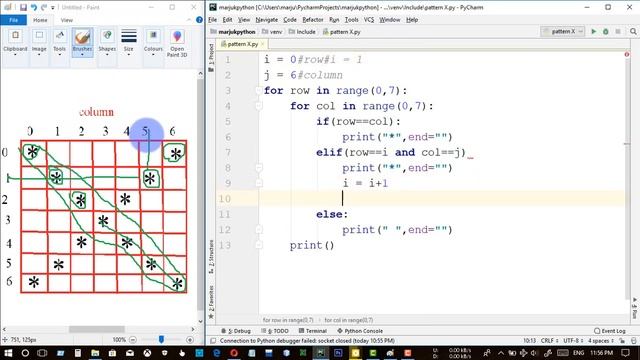The image size is (640, 360).
Task: Click Paint zoom in plus button
Action: (x=190, y=340)
